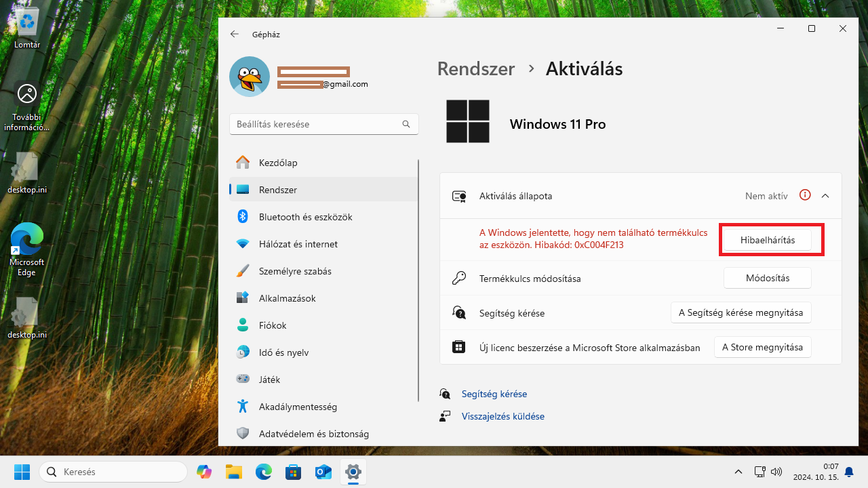Open Fiókok settings
868x488 pixels.
coord(323,325)
